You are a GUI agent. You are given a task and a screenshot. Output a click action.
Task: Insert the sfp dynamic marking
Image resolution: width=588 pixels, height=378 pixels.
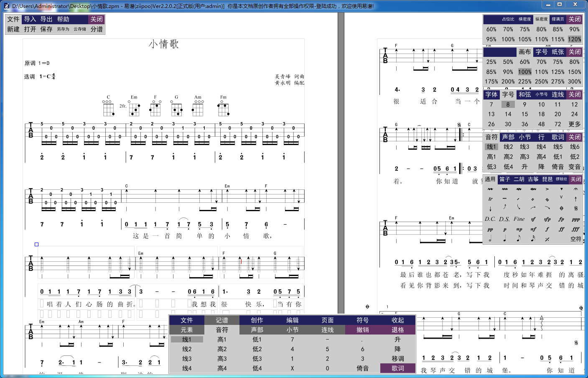pos(547,219)
